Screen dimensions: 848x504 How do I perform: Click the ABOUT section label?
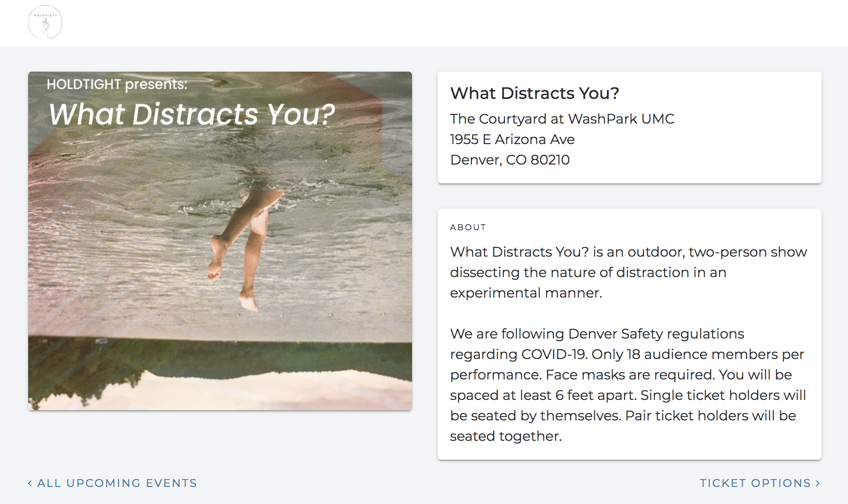[x=468, y=227]
